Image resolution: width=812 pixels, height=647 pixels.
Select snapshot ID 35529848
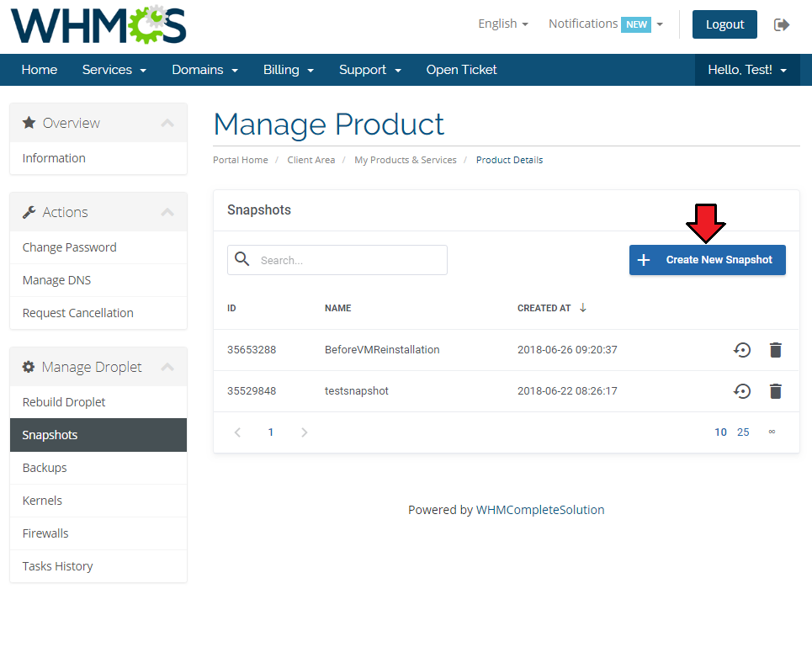[x=252, y=391]
